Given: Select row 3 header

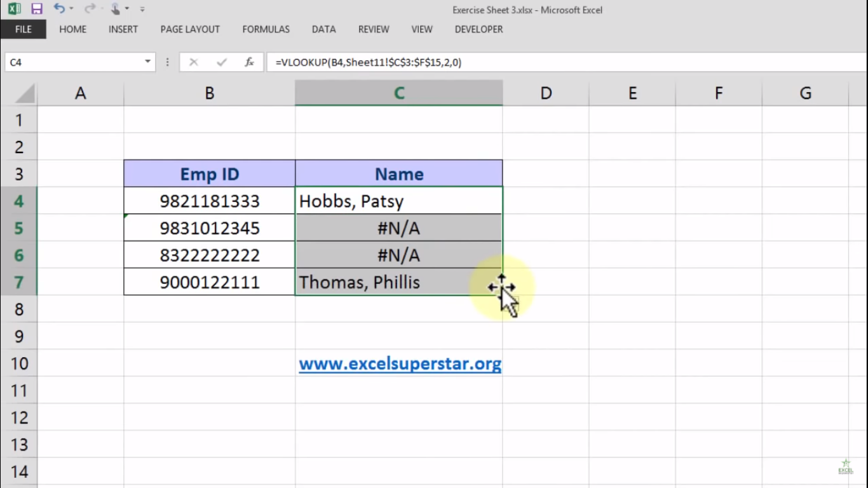Looking at the screenshot, I should tap(19, 173).
